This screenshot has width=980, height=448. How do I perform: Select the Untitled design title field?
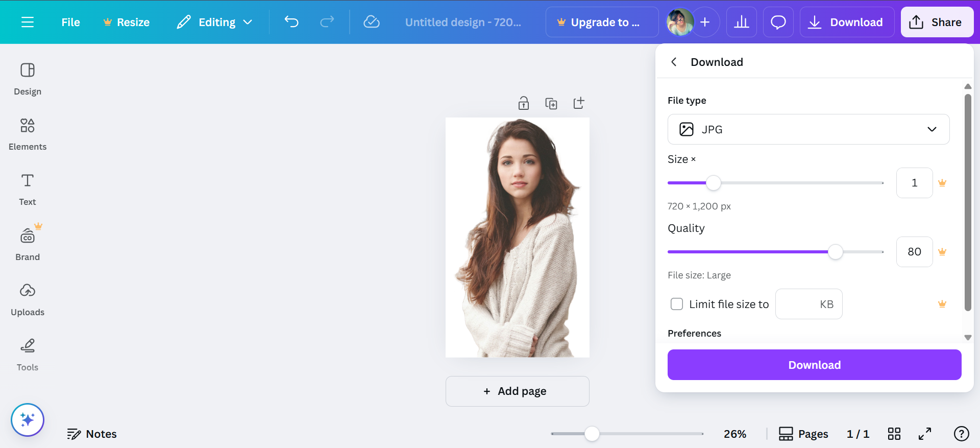[463, 22]
